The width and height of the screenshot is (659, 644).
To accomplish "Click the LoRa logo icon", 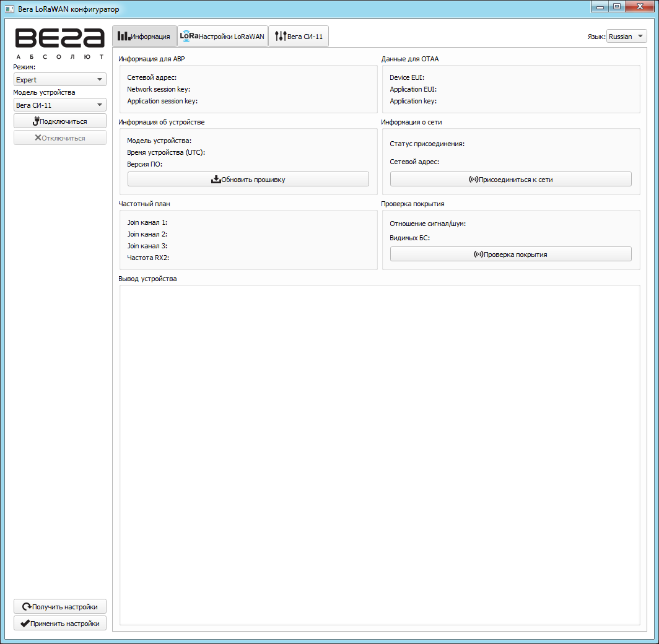I will (x=189, y=36).
